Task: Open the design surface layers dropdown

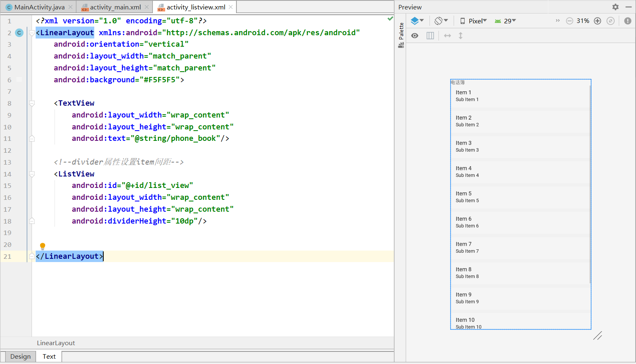Action: click(x=417, y=20)
